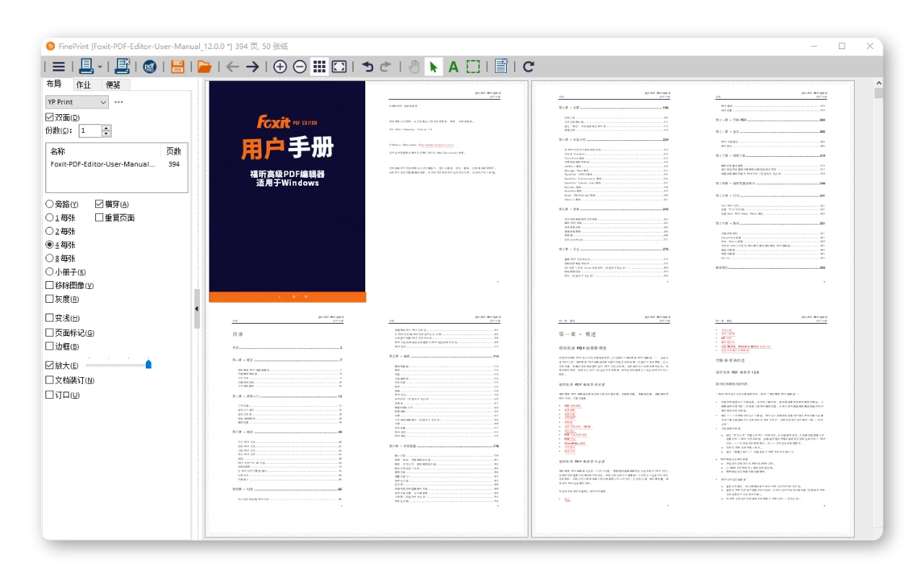Image resolution: width=924 pixels, height=578 pixels.
Task: Go to next page with right arrow
Action: (x=252, y=67)
